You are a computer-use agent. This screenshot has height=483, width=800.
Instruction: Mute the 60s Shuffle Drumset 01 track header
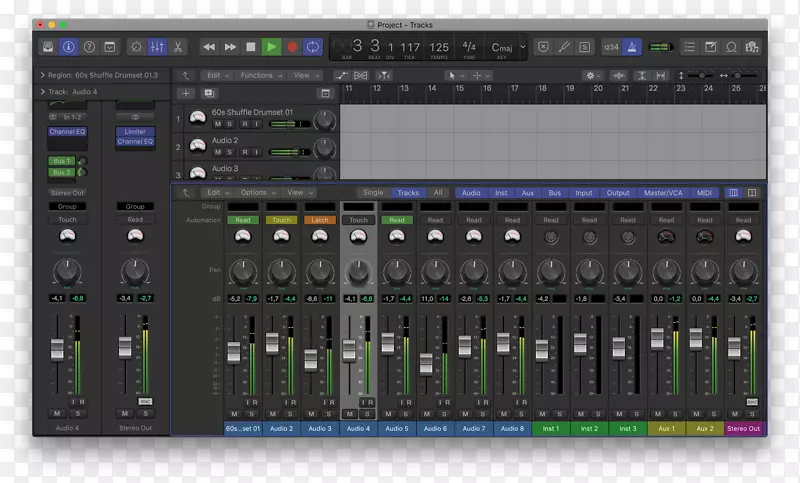217,124
